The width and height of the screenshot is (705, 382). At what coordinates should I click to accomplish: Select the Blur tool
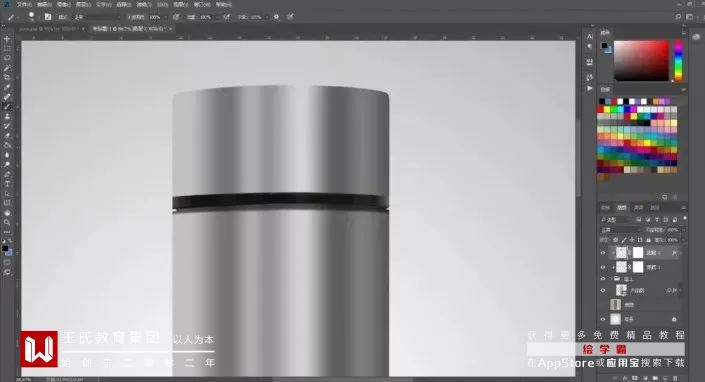(7, 155)
